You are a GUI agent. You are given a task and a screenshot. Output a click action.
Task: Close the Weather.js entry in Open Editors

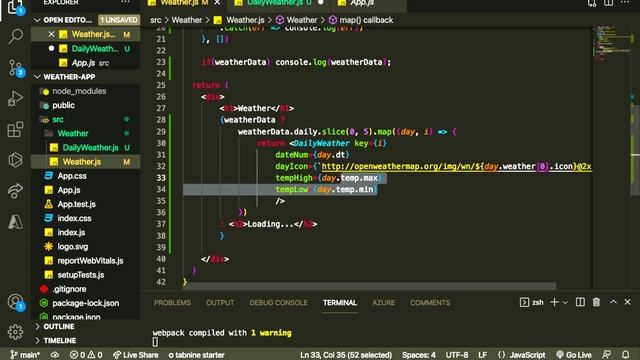(x=51, y=34)
